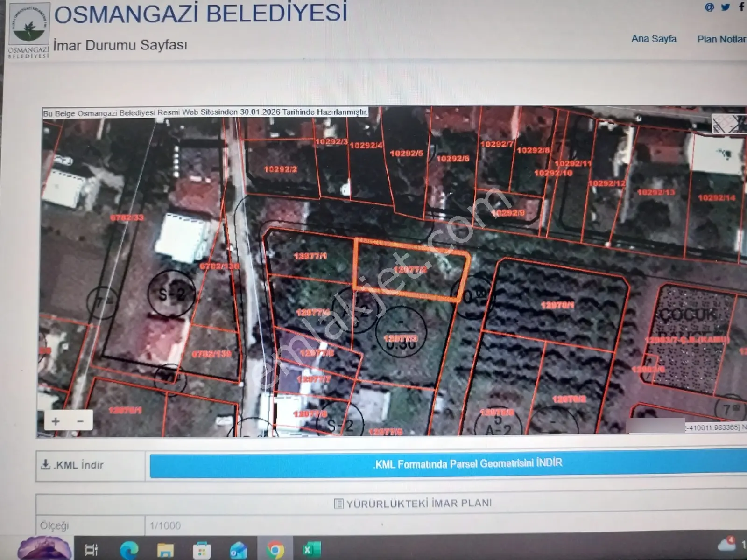Click parcel label 10292/4 on the map
This screenshot has height=560, width=747.
(366, 145)
